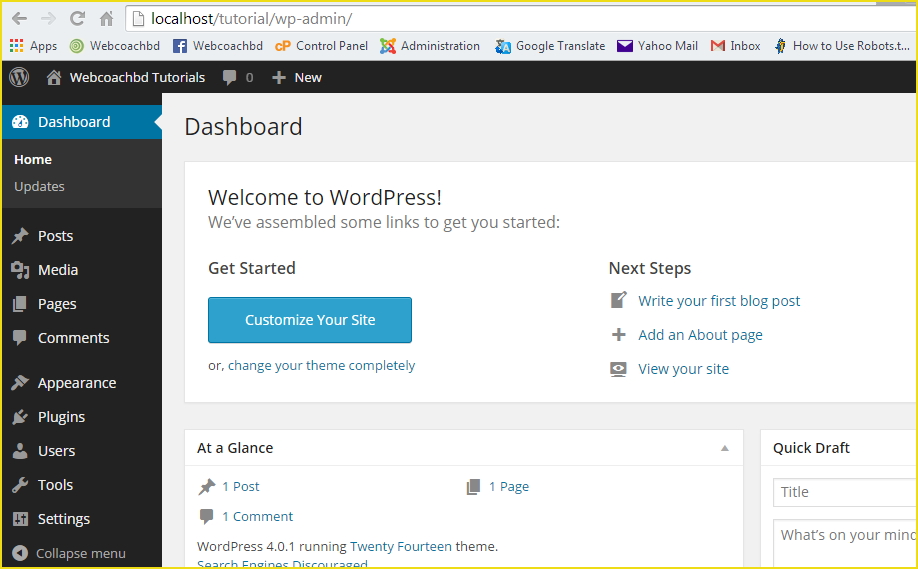Click the plus icon beside New
918x569 pixels.
coord(279,77)
